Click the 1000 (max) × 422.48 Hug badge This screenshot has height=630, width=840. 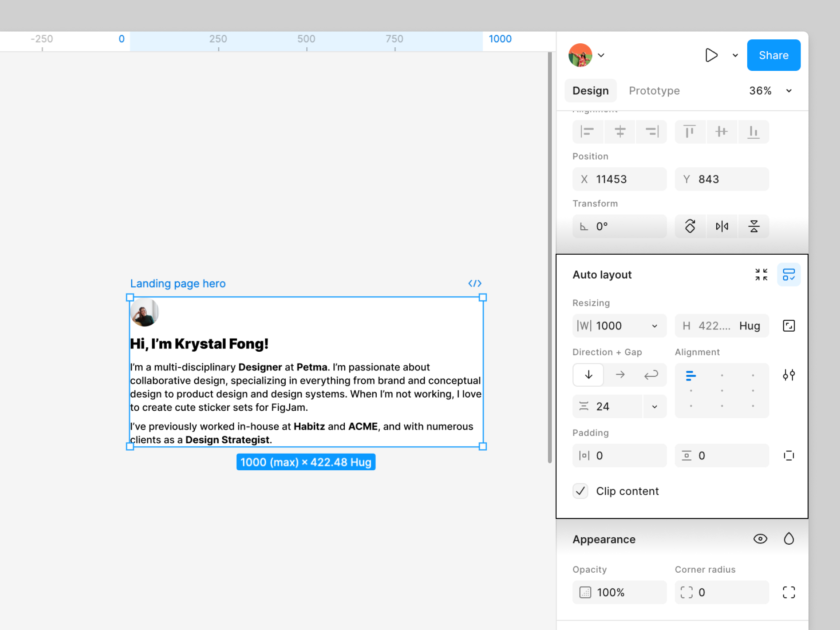306,462
